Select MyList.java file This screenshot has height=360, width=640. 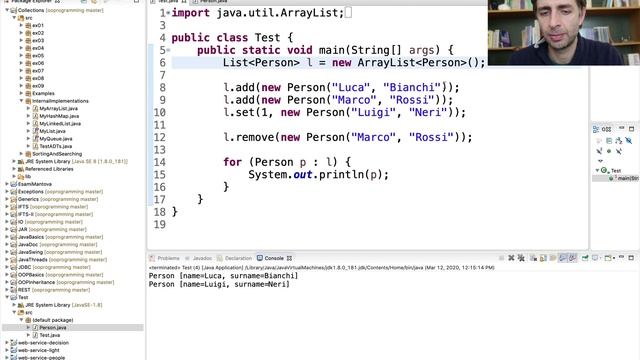52,131
